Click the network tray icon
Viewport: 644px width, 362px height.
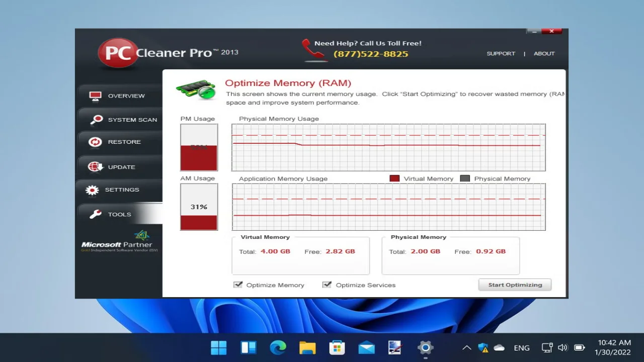coord(547,347)
